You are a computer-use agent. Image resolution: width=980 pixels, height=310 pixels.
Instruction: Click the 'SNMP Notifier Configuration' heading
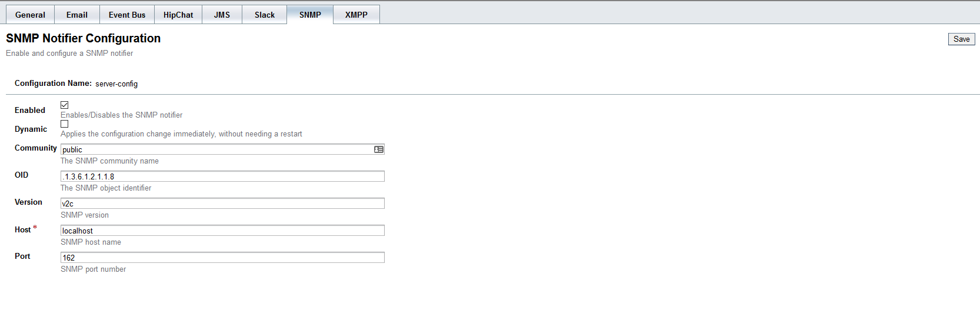tap(83, 38)
